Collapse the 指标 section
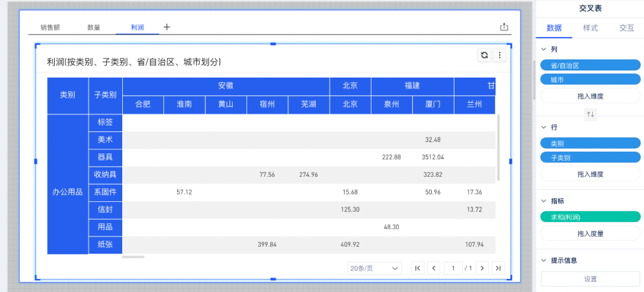This screenshot has height=292, width=644. [x=543, y=201]
